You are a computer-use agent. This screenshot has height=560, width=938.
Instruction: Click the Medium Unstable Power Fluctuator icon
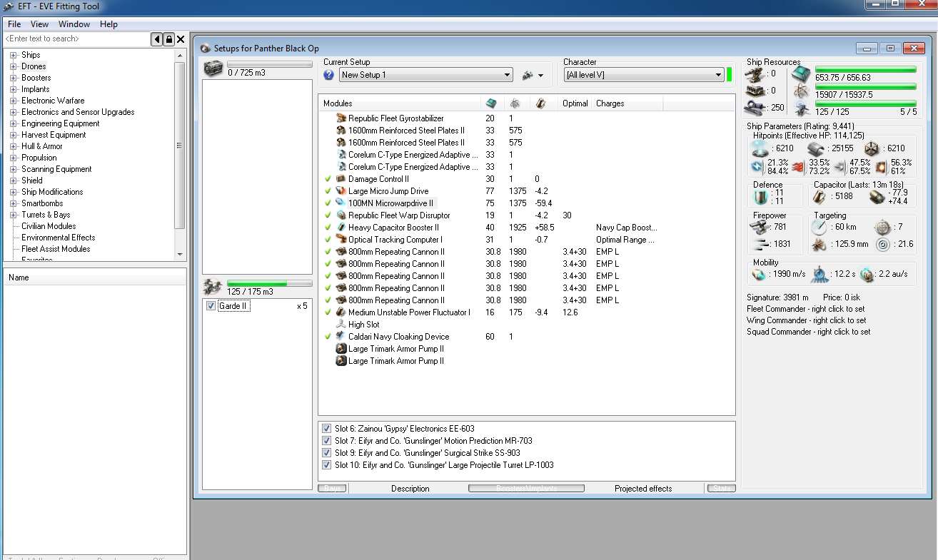(x=341, y=312)
